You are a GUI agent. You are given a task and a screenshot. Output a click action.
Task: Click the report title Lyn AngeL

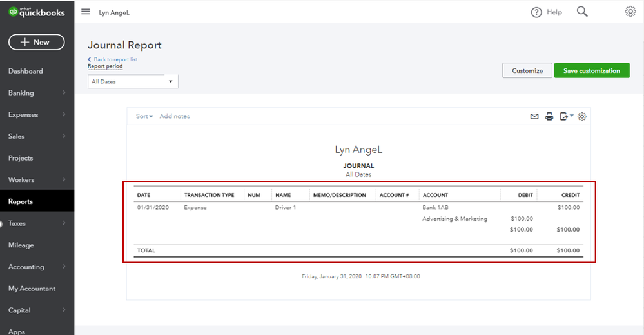click(x=358, y=150)
